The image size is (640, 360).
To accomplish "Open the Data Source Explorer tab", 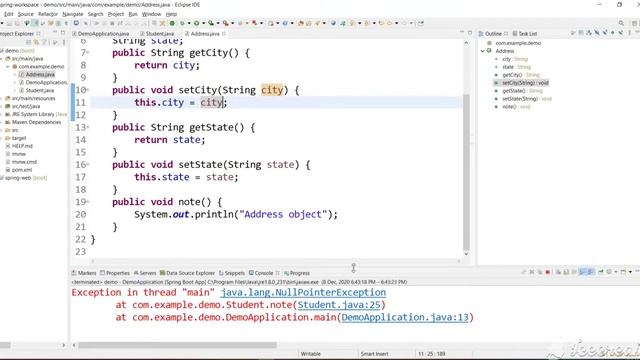I will click(x=187, y=273).
